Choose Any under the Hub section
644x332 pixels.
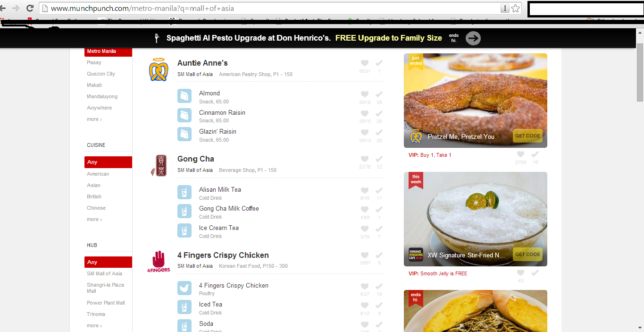point(108,262)
